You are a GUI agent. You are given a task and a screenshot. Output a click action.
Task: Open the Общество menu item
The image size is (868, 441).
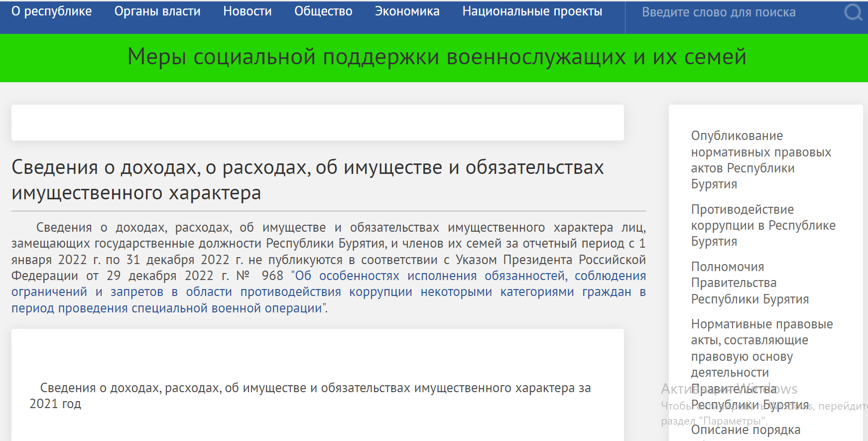[323, 11]
